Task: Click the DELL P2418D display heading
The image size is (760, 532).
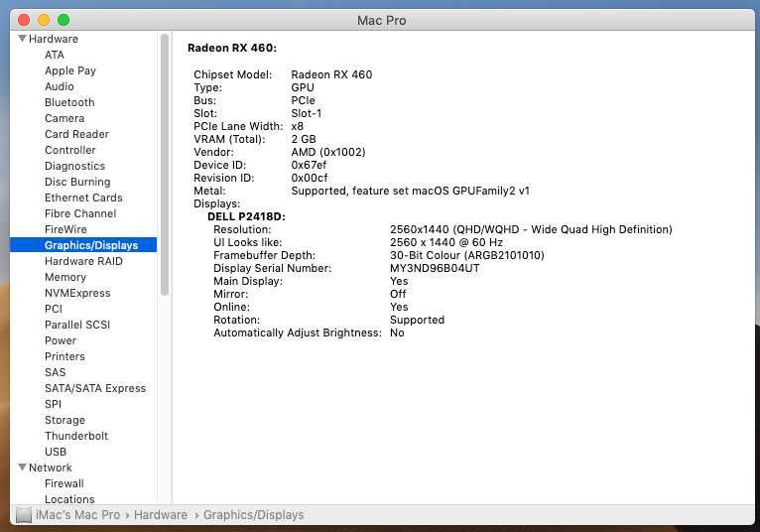Action: 246,216
